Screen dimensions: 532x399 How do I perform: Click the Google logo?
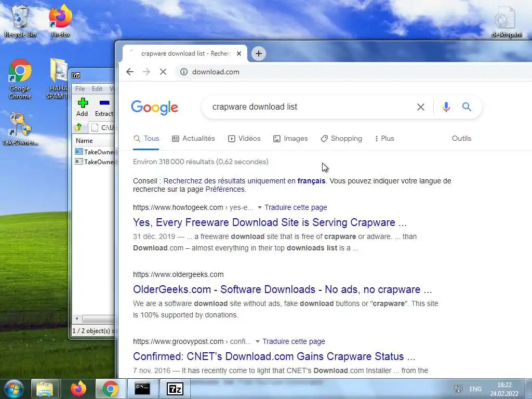155,107
